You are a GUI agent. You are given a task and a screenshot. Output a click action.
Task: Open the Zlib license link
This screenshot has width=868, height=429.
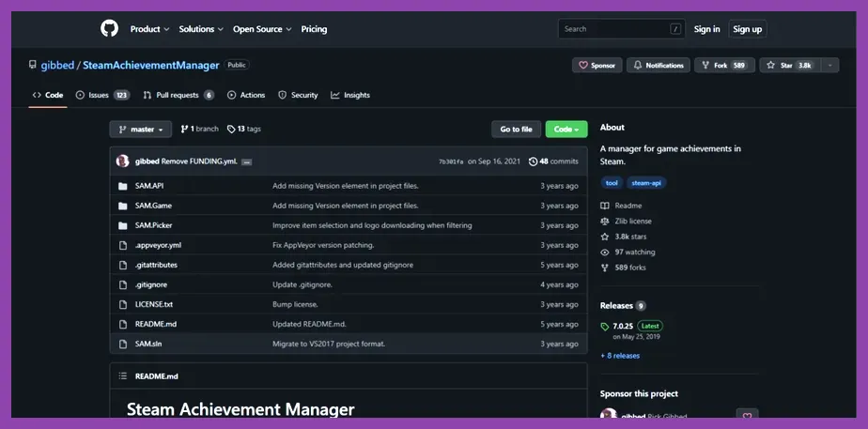(626, 222)
